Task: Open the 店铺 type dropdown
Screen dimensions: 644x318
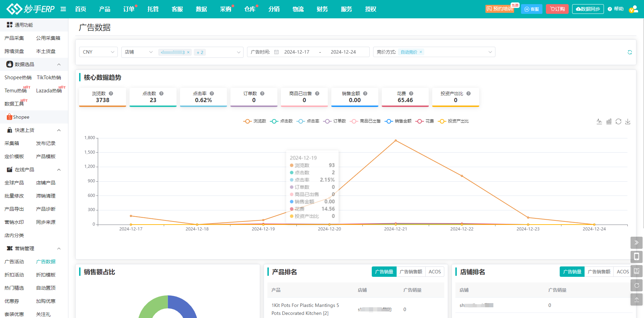Action: (x=139, y=52)
